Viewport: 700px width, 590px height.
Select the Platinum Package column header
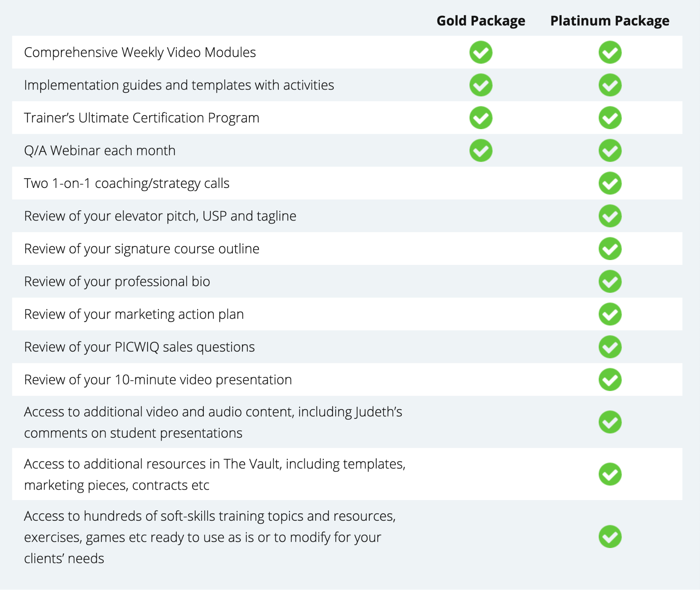(x=610, y=21)
